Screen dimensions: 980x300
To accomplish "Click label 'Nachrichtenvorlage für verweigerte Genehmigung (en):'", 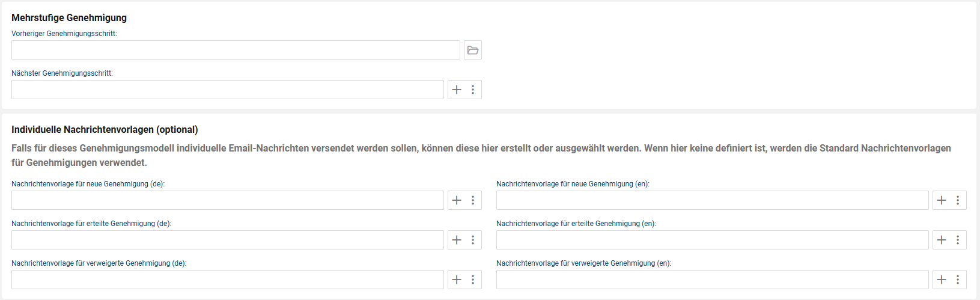I will point(584,263).
